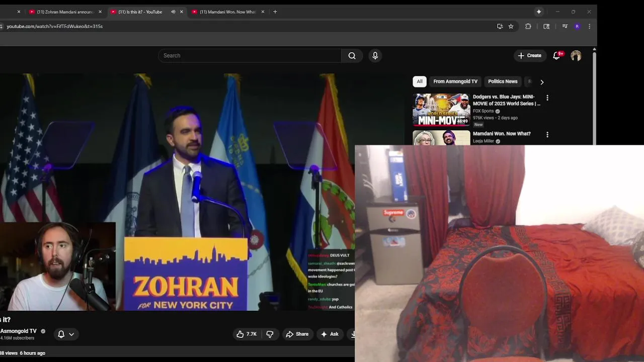Select the All filter chip
644x362 pixels.
[x=420, y=81]
